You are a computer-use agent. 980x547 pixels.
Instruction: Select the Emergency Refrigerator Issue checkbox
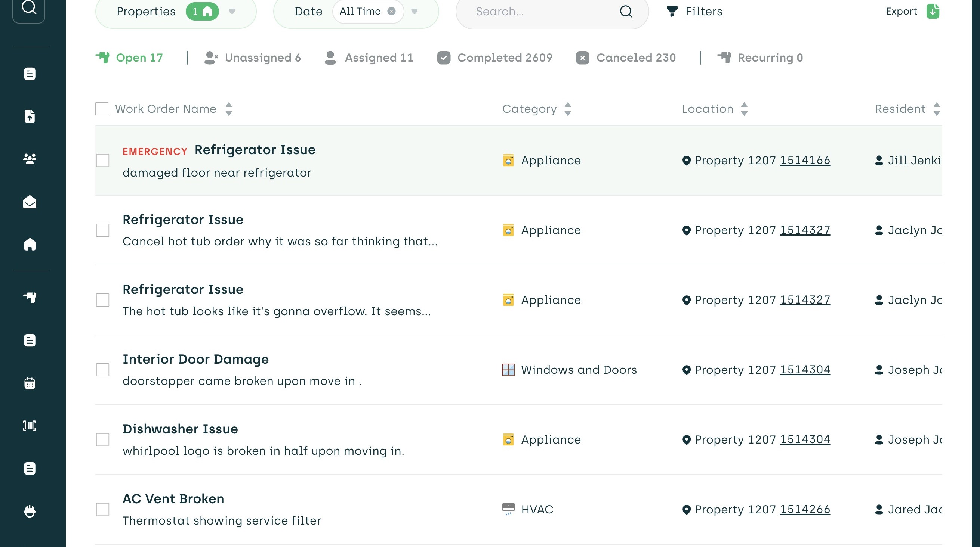click(x=103, y=161)
